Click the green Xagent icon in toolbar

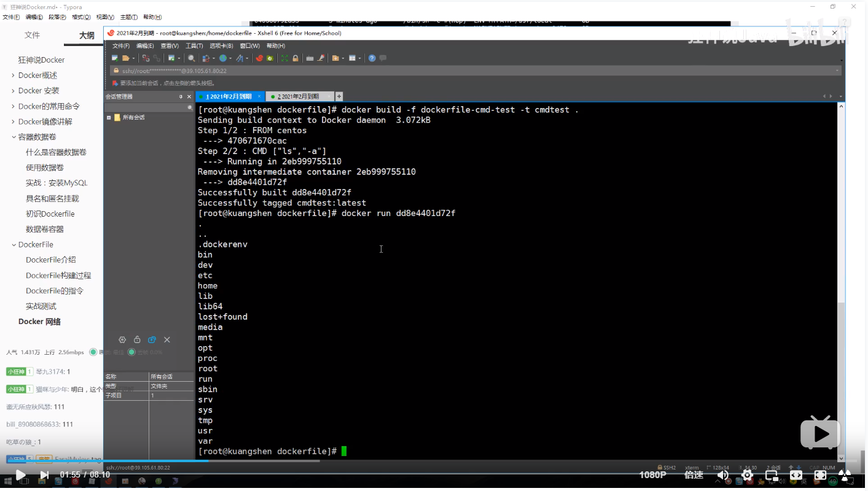(x=270, y=58)
